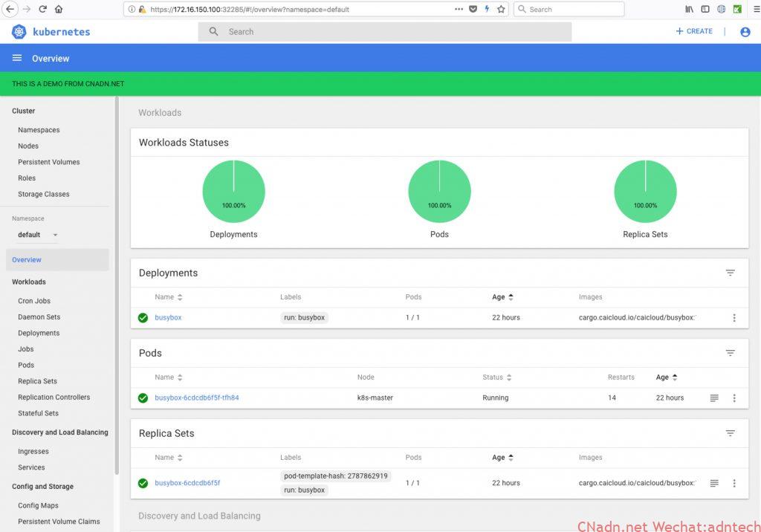Open the default namespace dropdown
The image size is (761, 532).
38,235
